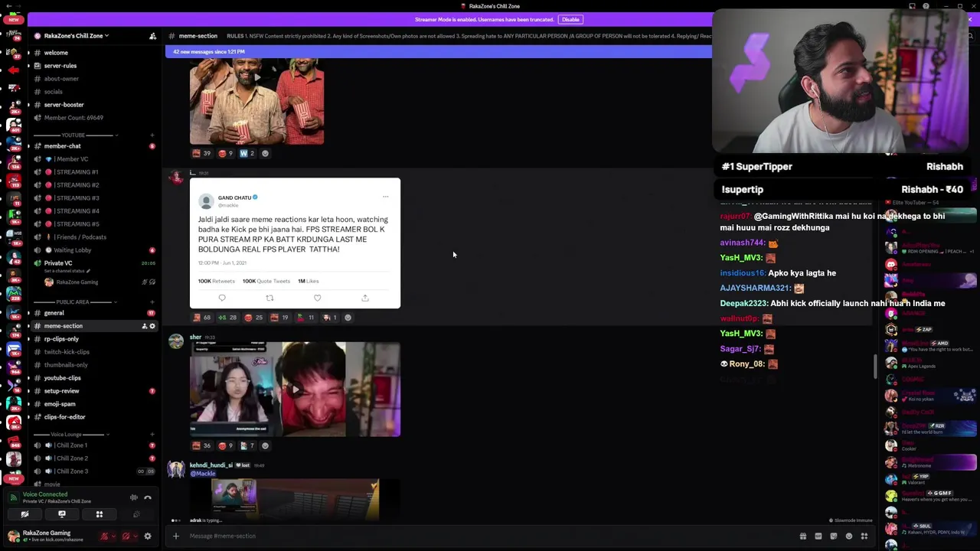Add reaction on GAND CHATU tweet post
Viewport: 980px width, 551px height.
348,318
